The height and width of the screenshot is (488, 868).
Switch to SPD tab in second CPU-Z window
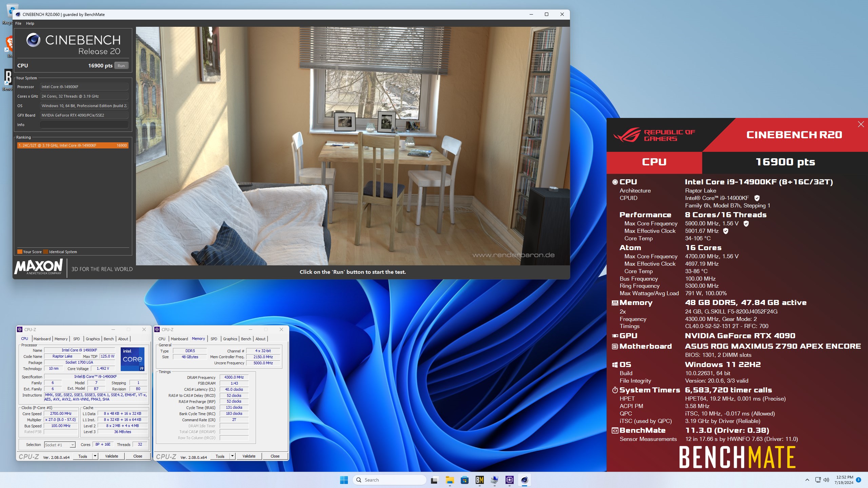214,339
